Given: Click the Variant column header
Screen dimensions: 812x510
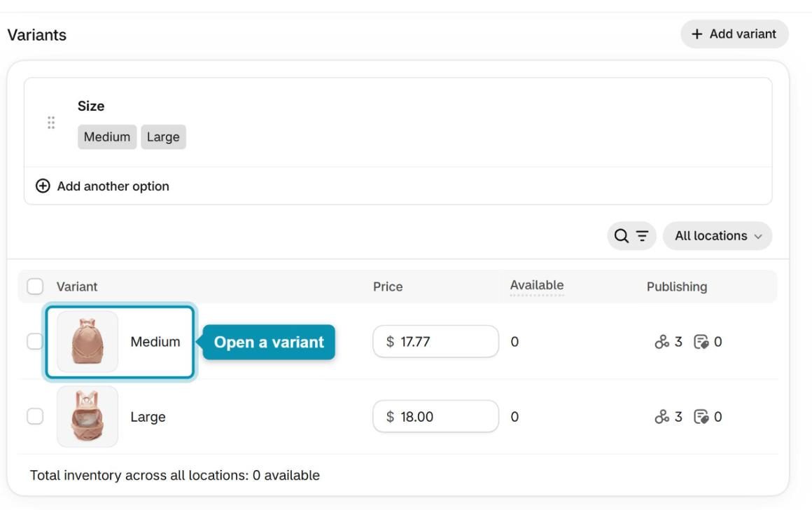Looking at the screenshot, I should pos(76,287).
